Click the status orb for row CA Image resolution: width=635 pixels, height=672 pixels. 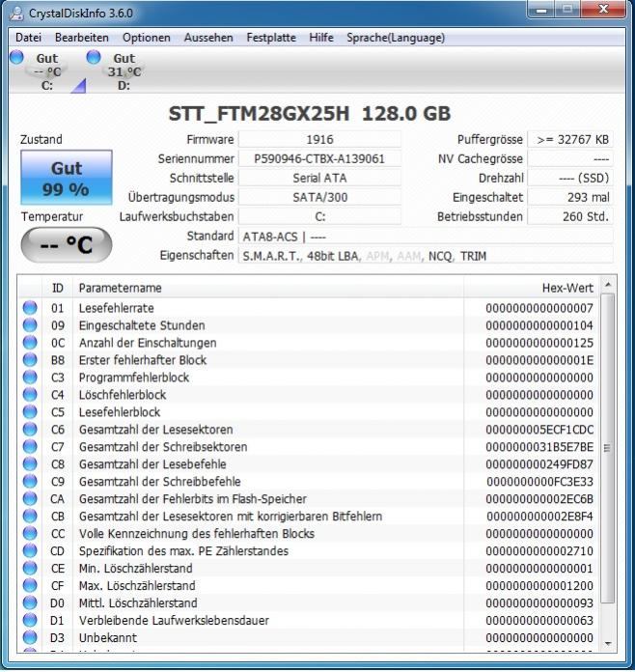pyautogui.click(x=30, y=499)
